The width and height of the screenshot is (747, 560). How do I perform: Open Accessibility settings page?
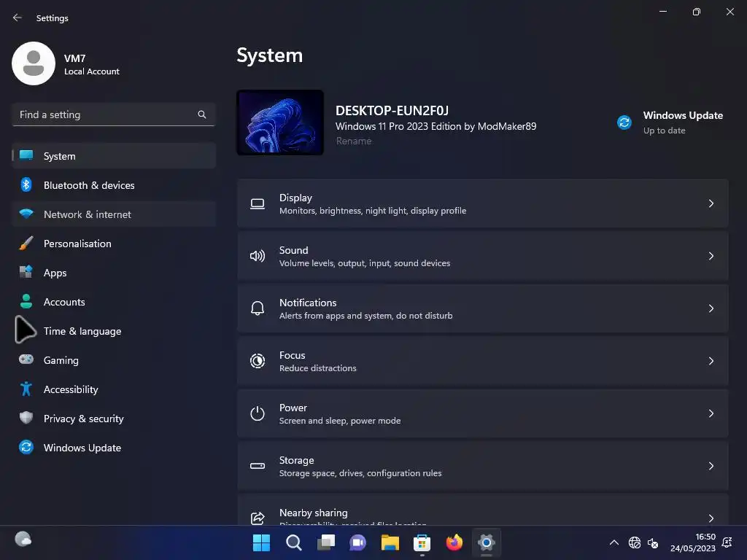[114, 389]
